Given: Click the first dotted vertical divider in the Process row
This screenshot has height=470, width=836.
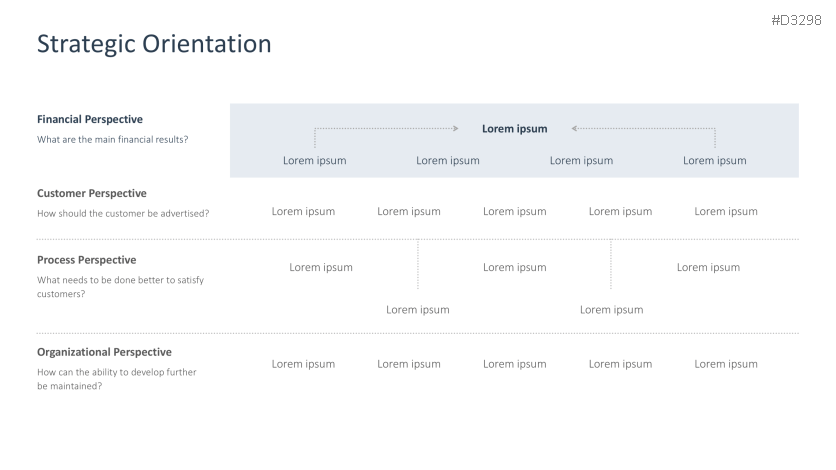Looking at the screenshot, I should (418, 265).
